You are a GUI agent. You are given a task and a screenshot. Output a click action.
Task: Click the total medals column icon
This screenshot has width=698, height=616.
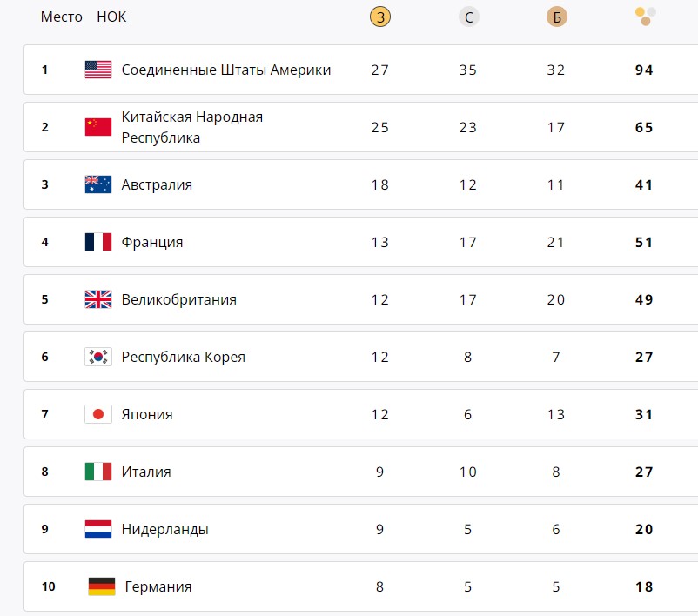[644, 16]
